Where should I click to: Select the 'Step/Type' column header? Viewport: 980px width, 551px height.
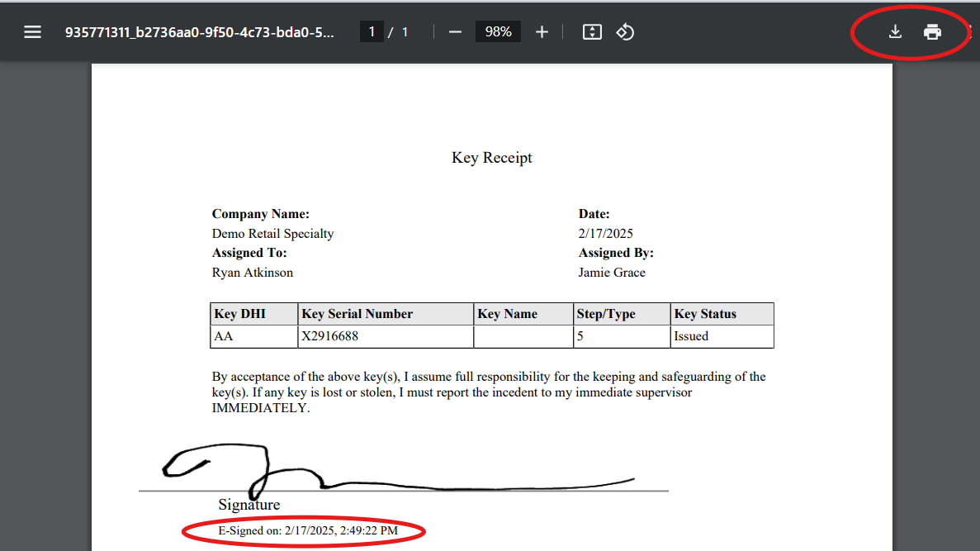point(622,314)
